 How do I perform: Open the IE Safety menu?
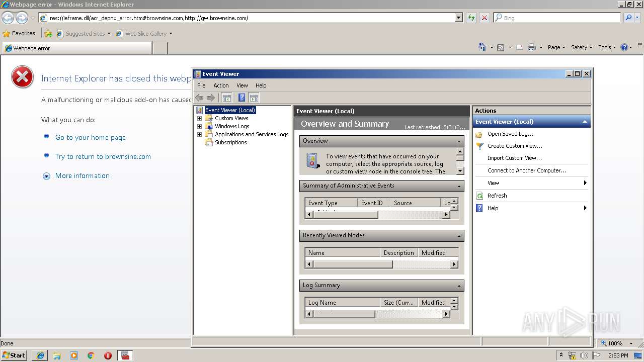581,47
